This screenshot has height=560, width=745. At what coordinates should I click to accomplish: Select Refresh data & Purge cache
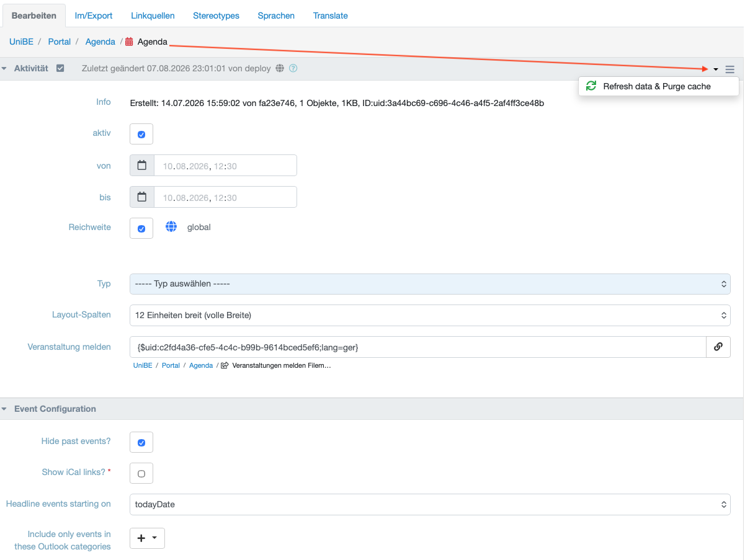(x=659, y=86)
